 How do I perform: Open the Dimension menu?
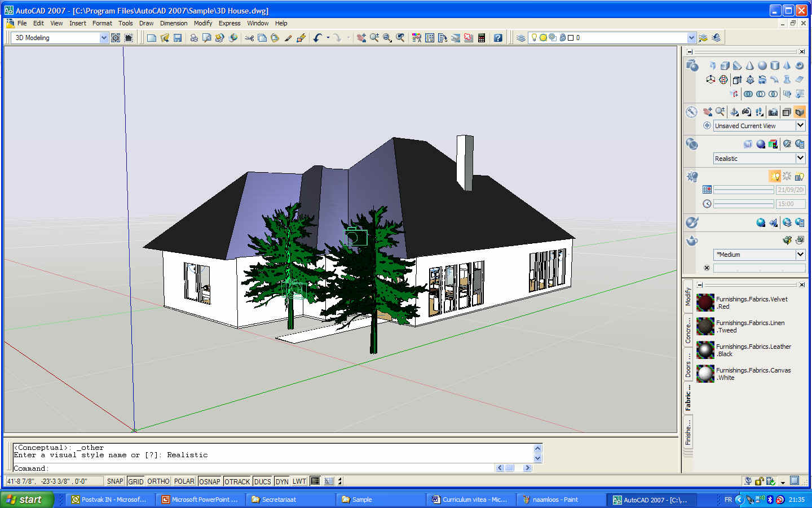click(x=174, y=23)
